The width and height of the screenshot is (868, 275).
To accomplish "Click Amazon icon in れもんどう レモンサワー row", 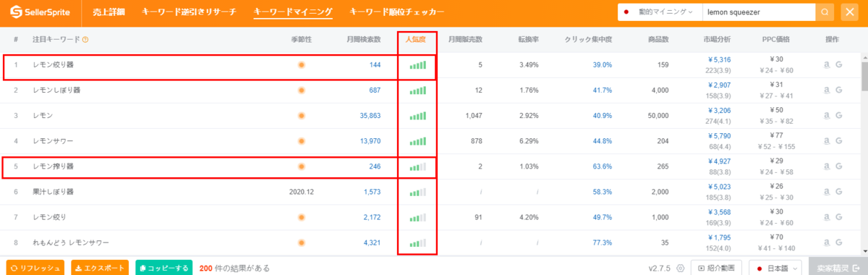I will tap(827, 242).
